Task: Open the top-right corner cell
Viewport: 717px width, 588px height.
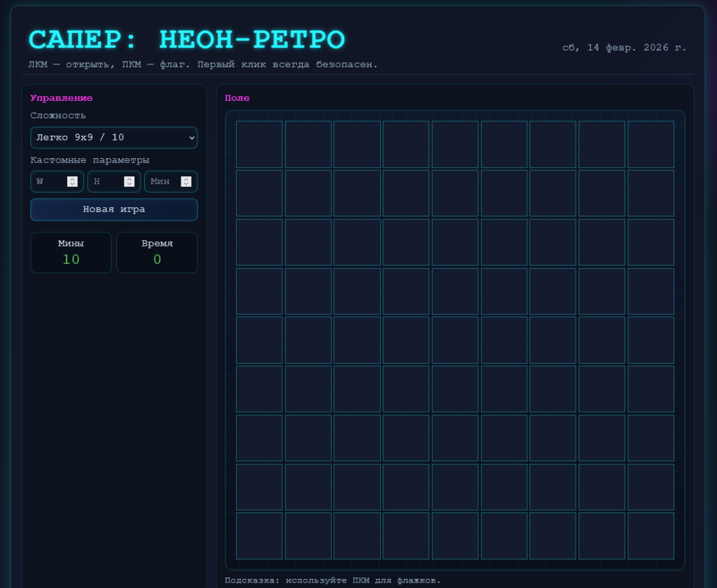Action: click(x=650, y=144)
